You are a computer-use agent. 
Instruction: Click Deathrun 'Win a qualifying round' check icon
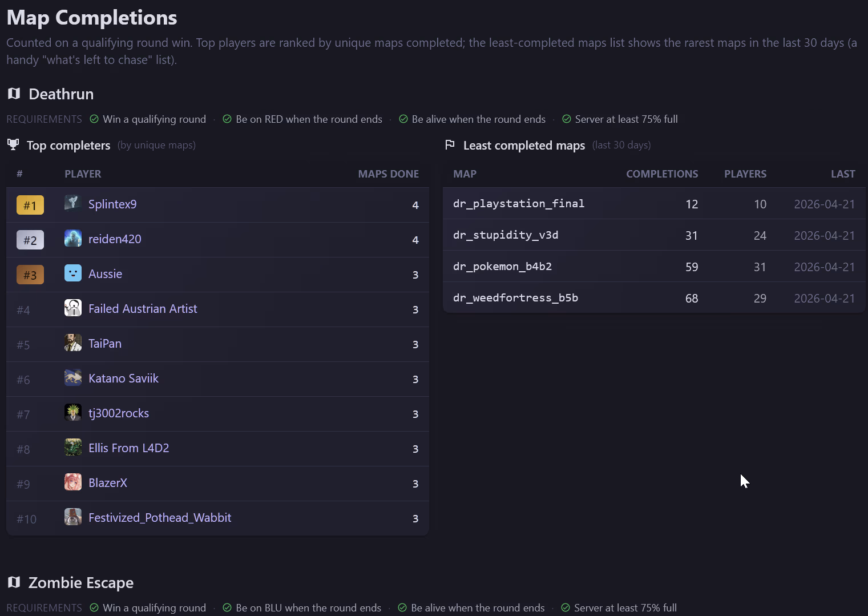(x=94, y=119)
